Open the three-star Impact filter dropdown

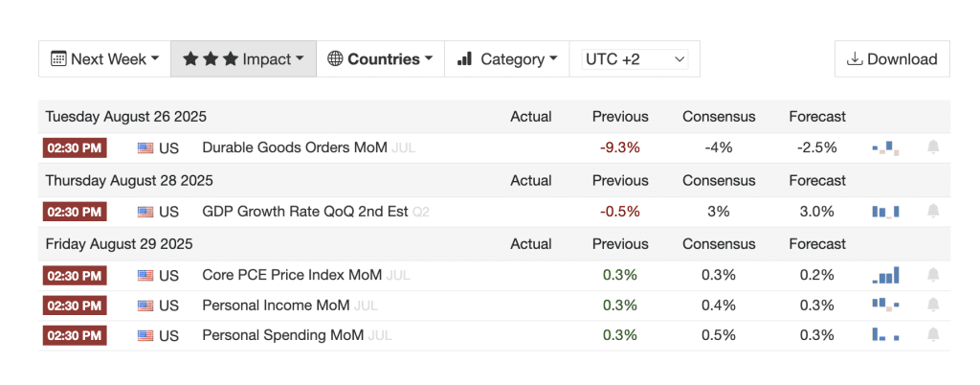click(243, 59)
